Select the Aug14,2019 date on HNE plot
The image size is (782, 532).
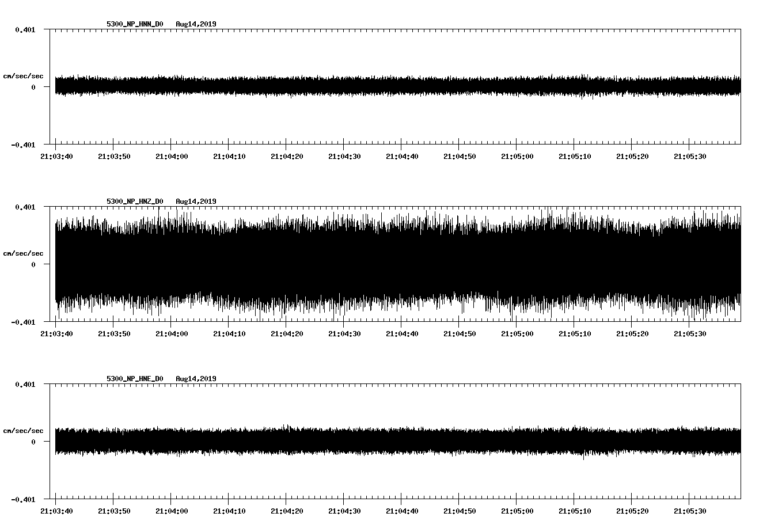(196, 379)
